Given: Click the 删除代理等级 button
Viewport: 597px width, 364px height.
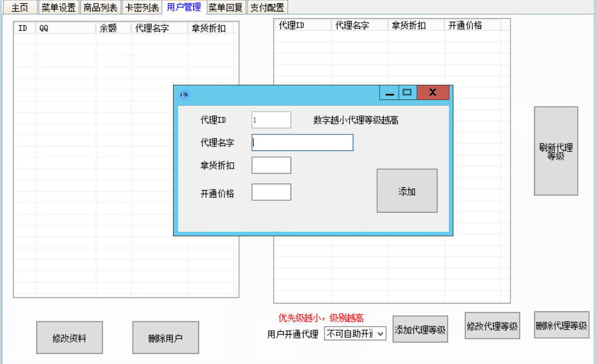Looking at the screenshot, I should pyautogui.click(x=561, y=325).
